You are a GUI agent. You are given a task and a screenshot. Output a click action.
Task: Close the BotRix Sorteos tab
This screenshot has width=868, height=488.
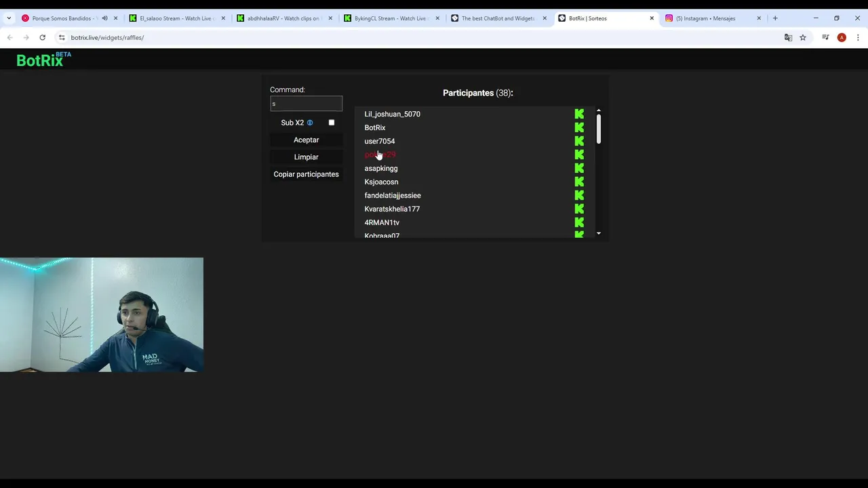[652, 18]
